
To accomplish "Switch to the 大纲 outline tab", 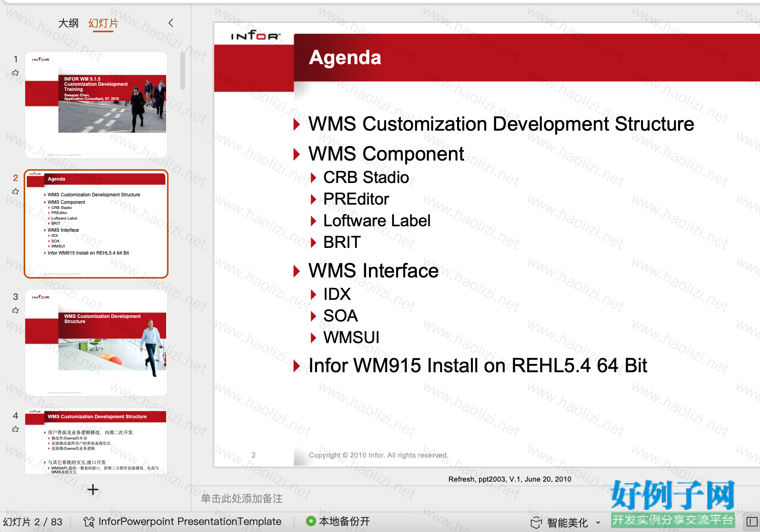I will click(68, 23).
